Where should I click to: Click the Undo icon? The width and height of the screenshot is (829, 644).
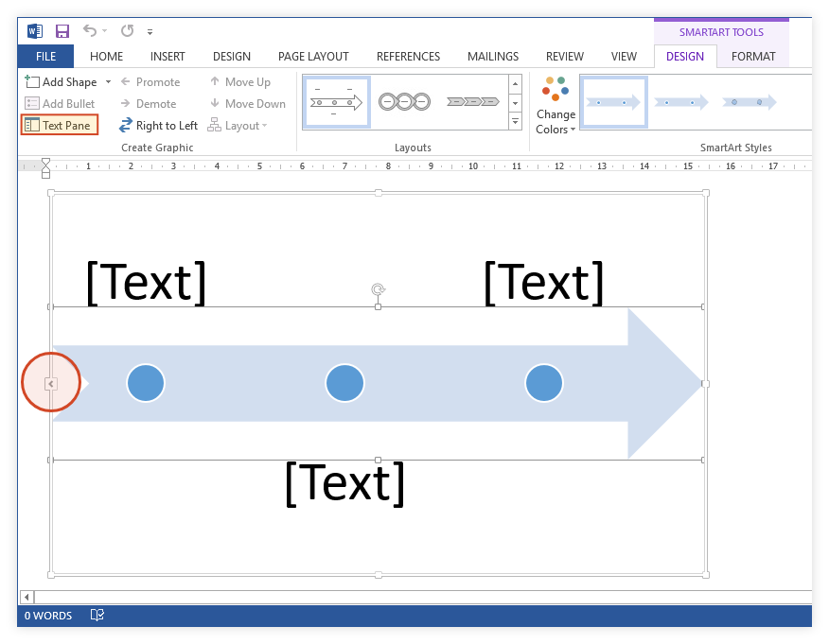click(x=89, y=30)
